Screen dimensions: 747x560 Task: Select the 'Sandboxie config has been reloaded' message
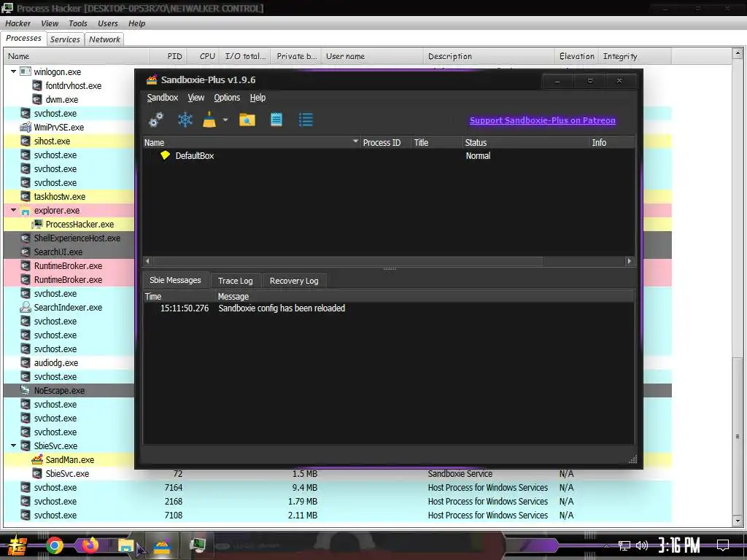pyautogui.click(x=389, y=308)
